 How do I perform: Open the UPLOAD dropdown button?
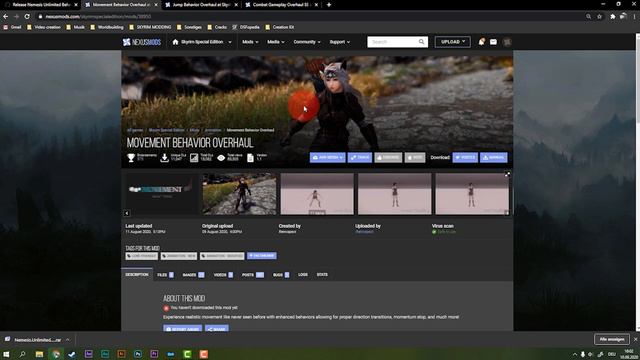453,42
